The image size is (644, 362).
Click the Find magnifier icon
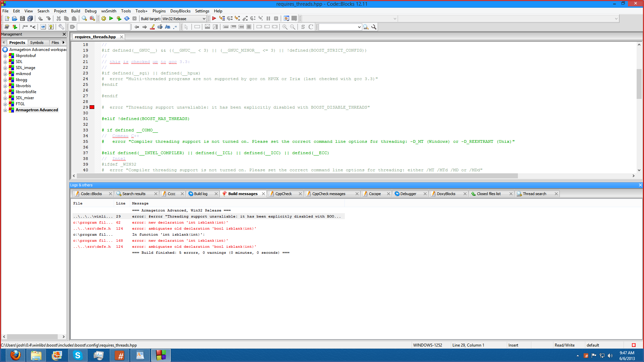[84, 19]
